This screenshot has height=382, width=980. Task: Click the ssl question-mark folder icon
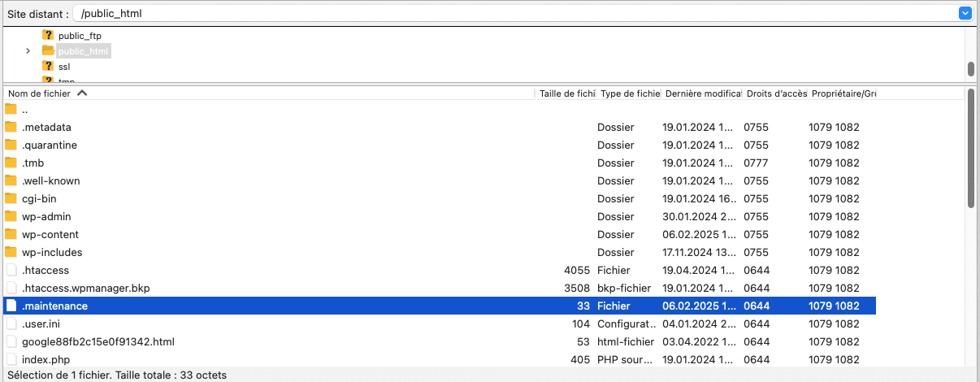click(x=48, y=66)
